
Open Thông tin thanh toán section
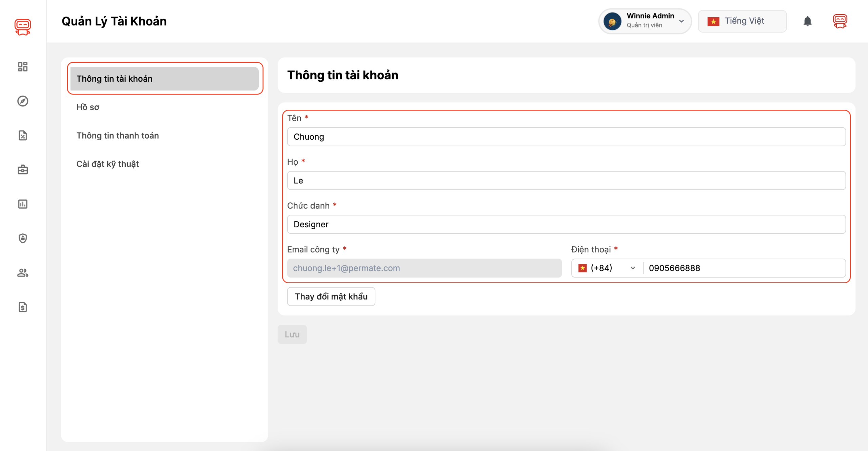click(x=118, y=136)
